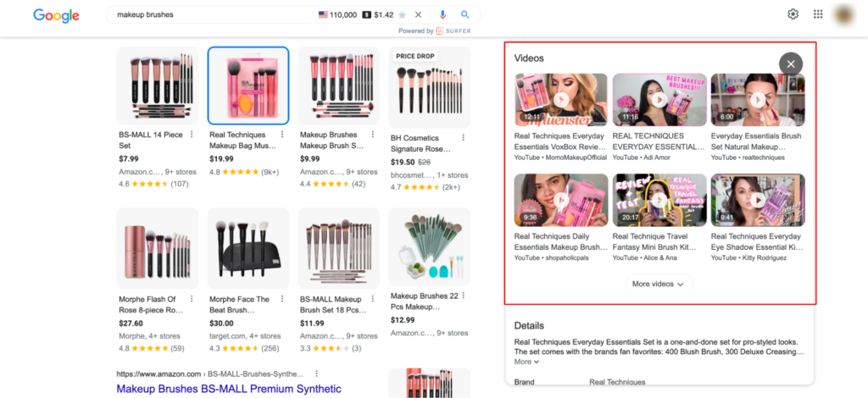Expand the More videos button
The height and width of the screenshot is (398, 868).
pos(659,285)
